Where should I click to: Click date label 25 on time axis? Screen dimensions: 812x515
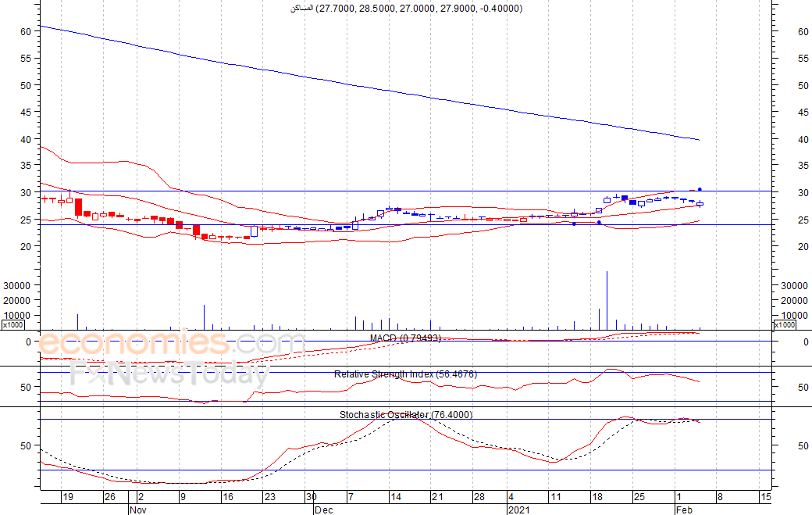coord(639,497)
